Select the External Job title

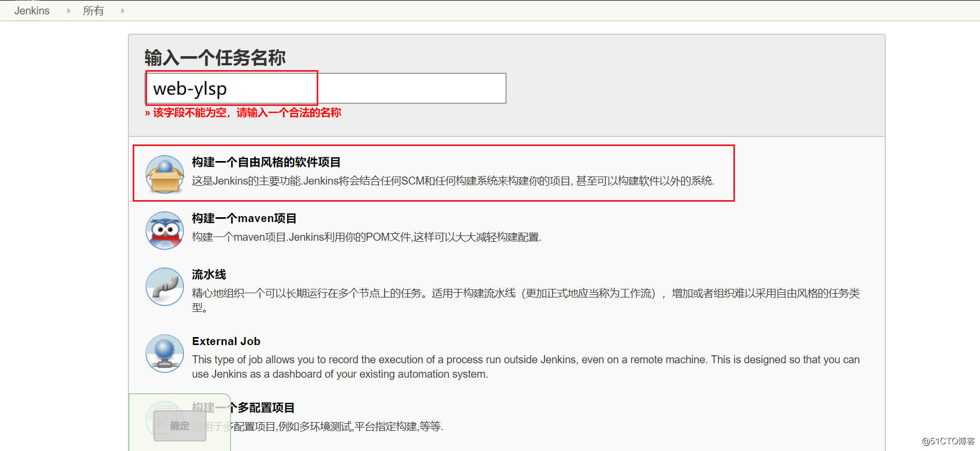click(226, 341)
